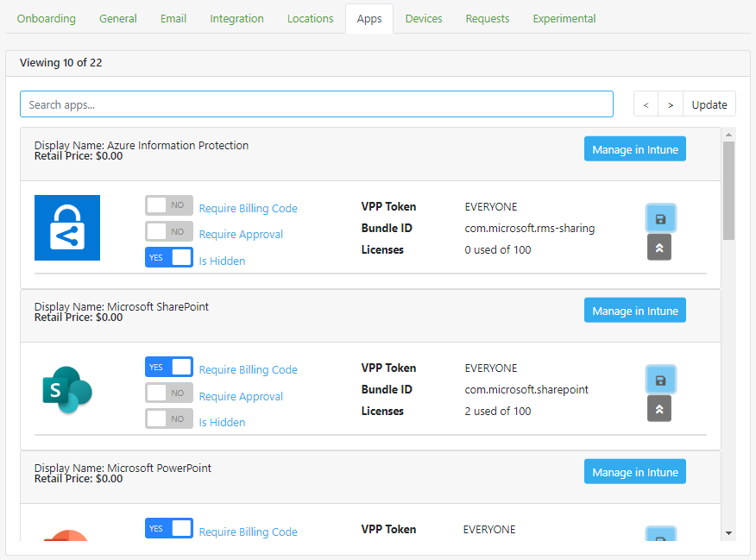The height and width of the screenshot is (560, 756).
Task: Click Manage in Intune for Azure Information Protection
Action: pos(635,149)
